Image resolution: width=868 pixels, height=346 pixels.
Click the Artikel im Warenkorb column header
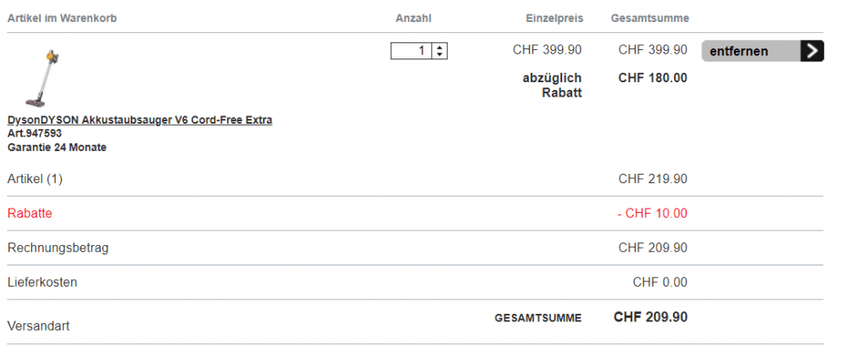point(62,18)
